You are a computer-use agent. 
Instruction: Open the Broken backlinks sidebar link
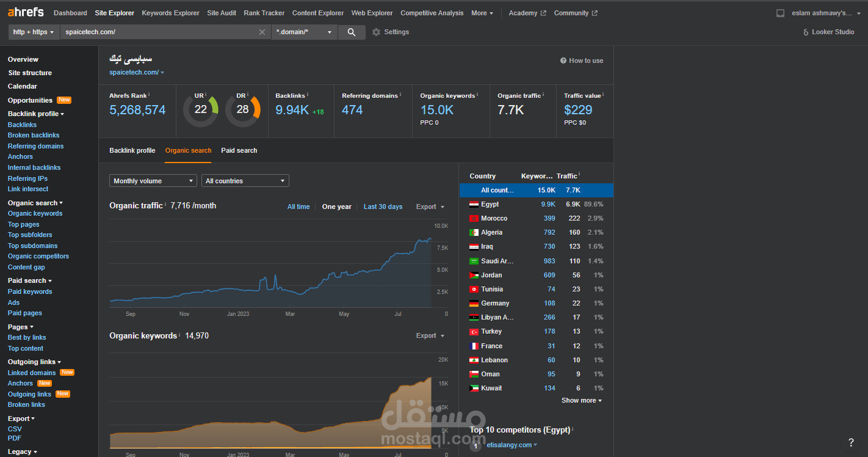34,136
